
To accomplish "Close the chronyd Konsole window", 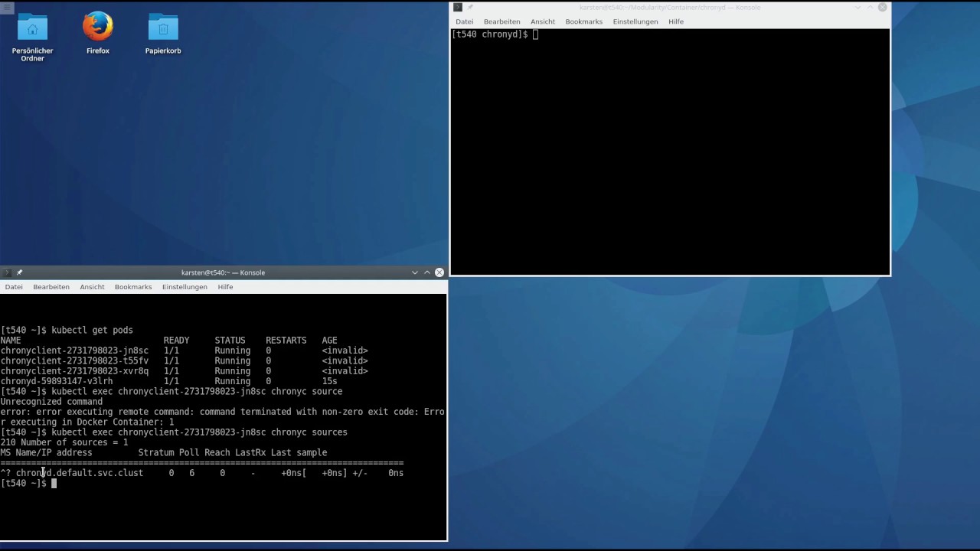I will pyautogui.click(x=883, y=8).
